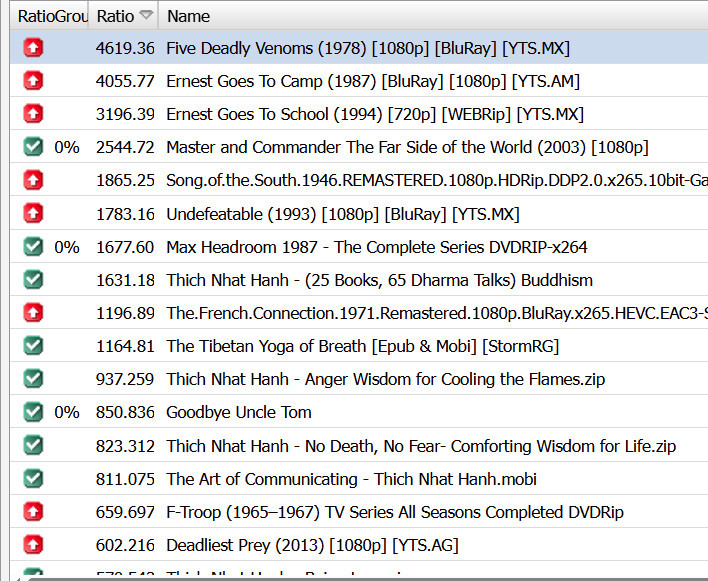Select Five Deadly Venoms (1978) torrent name
Screen dimensions: 708x581
pos(368,48)
